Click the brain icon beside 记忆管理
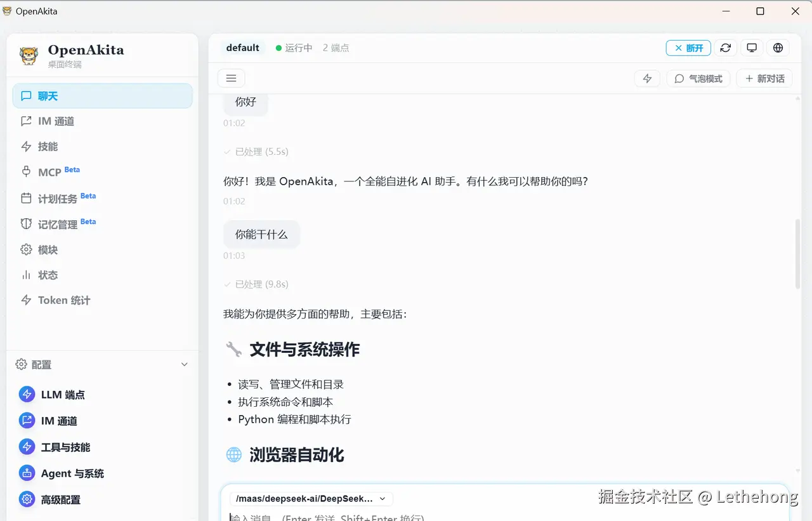 coord(26,224)
